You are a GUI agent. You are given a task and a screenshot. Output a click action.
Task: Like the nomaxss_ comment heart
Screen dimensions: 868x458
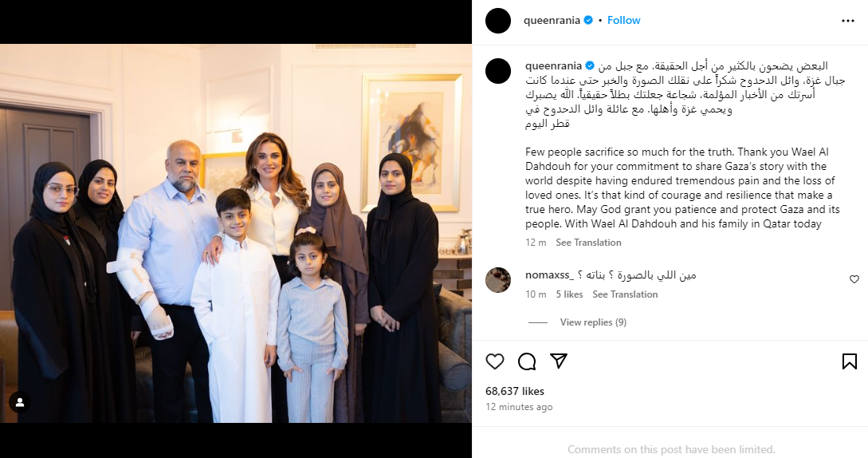coord(854,279)
